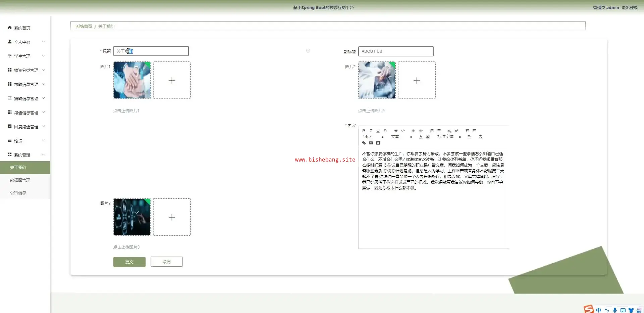Viewport: 644px width, 313px height.
Task: Apply Heading 1 style
Action: [x=414, y=131]
